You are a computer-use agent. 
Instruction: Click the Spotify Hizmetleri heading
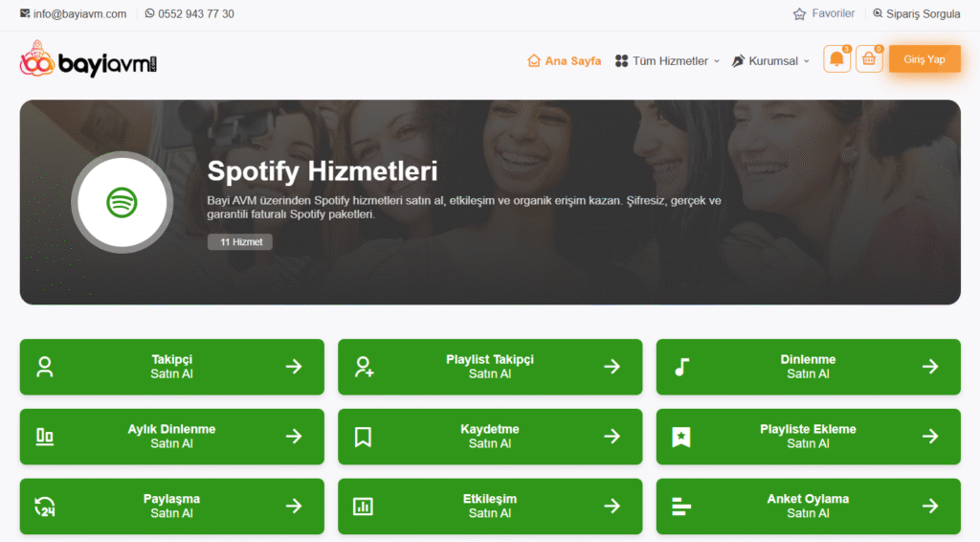[323, 171]
